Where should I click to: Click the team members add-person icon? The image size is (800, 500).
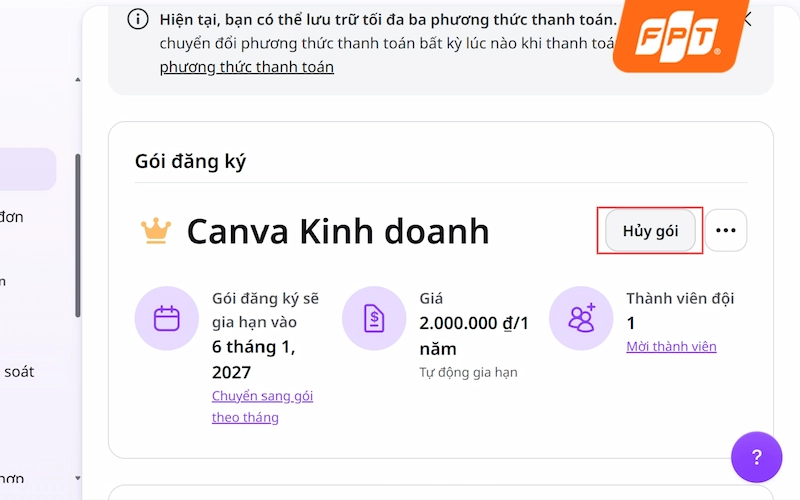pos(581,318)
